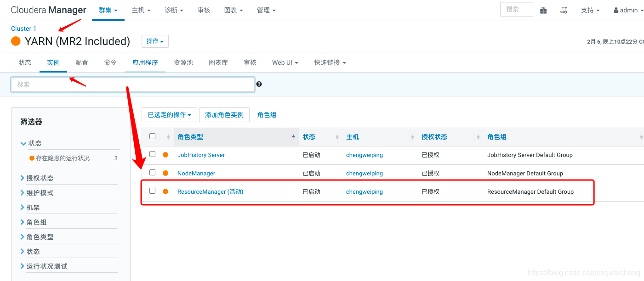Check the JobHistory Server row checkbox

(x=152, y=154)
